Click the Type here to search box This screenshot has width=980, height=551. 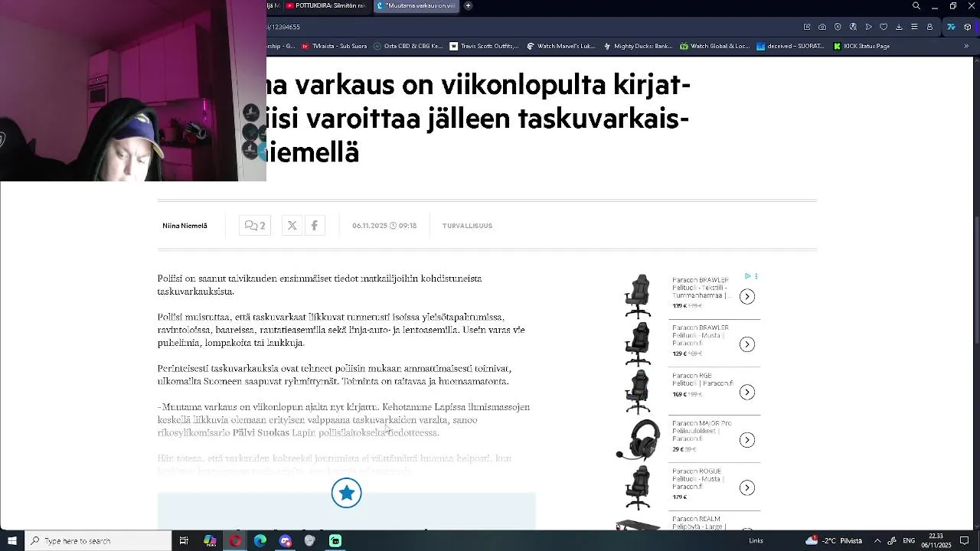coord(98,541)
